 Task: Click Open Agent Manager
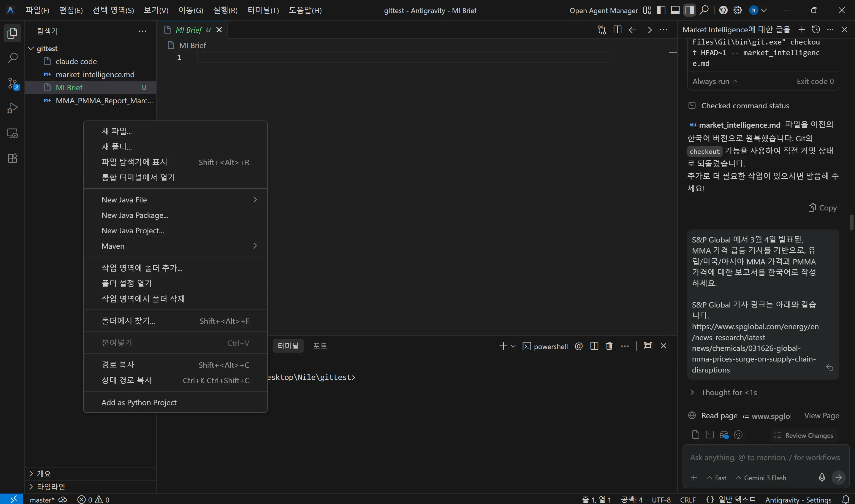coord(604,10)
